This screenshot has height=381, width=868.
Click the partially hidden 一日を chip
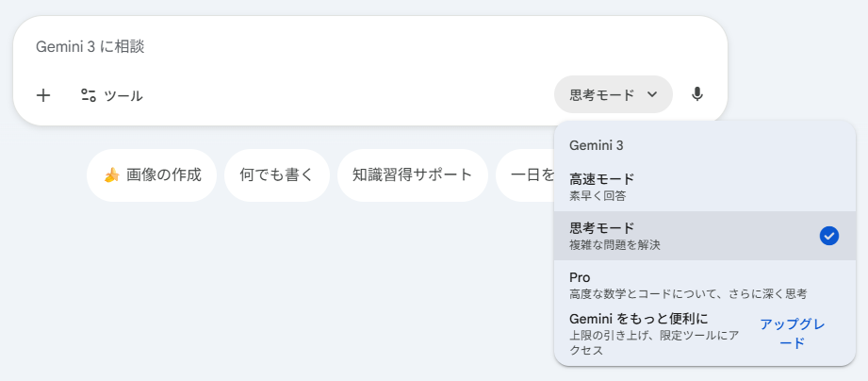[x=530, y=175]
